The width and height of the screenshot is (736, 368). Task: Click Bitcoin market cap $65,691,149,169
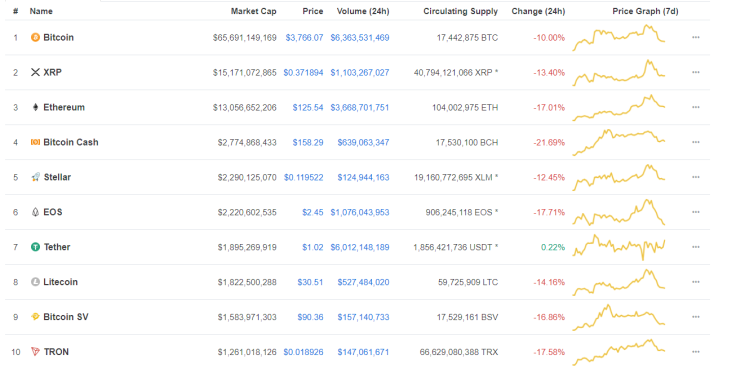pos(245,38)
